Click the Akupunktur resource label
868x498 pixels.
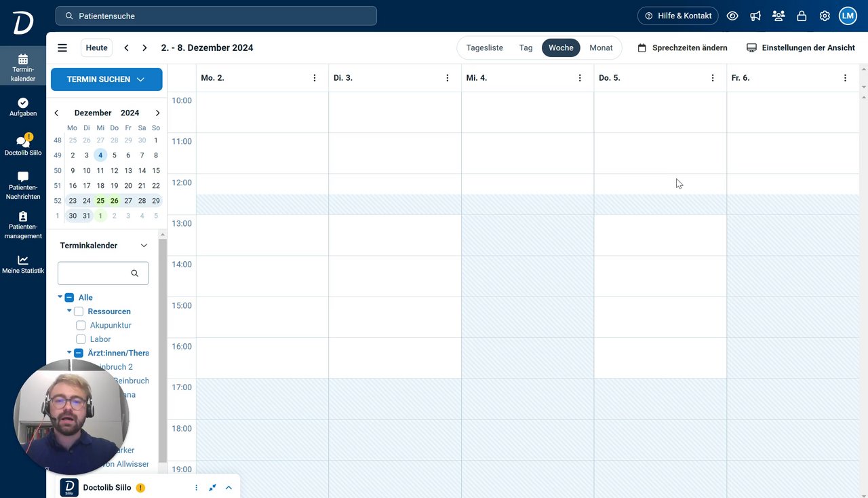click(x=111, y=326)
